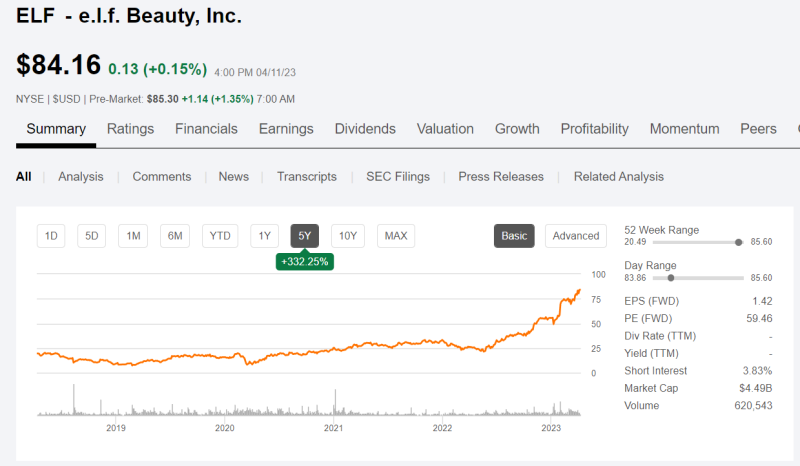The image size is (800, 466).
Task: Click the Pre-Market price $85.30
Action: pyautogui.click(x=163, y=99)
